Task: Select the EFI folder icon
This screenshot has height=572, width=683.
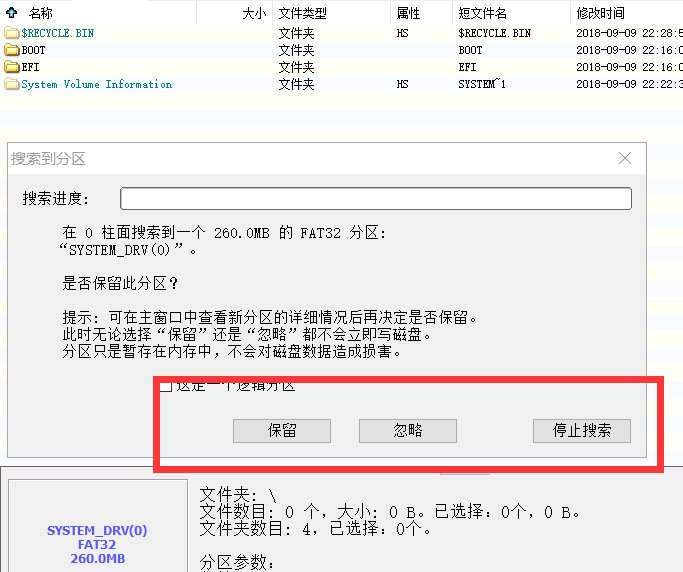Action: coord(12,67)
